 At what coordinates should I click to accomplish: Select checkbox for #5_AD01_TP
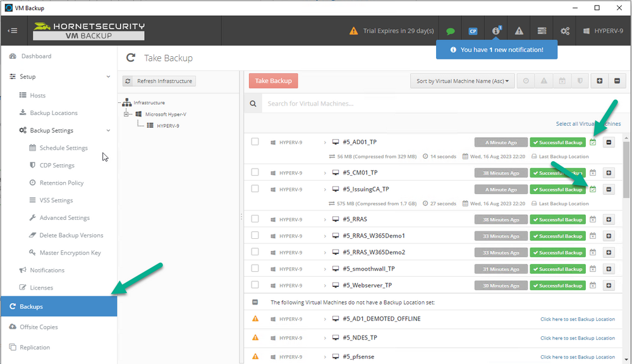(x=255, y=142)
